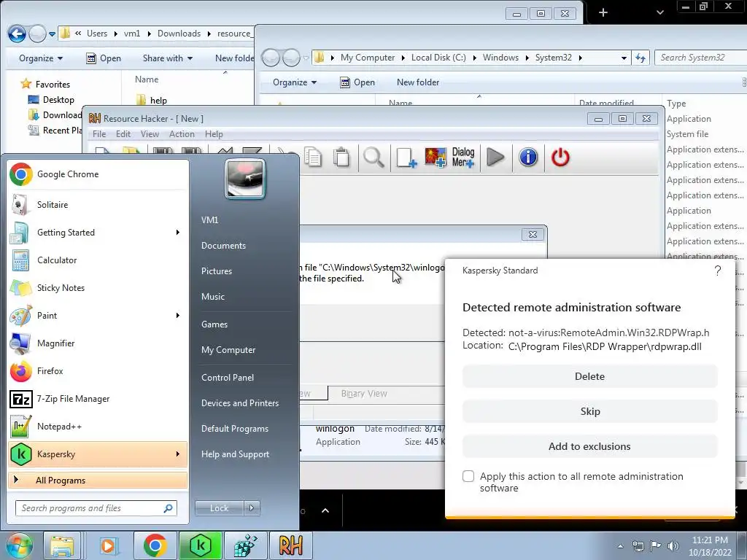The image size is (747, 560).
Task: Launch Notepad++ from Start menu
Action: click(x=98, y=426)
